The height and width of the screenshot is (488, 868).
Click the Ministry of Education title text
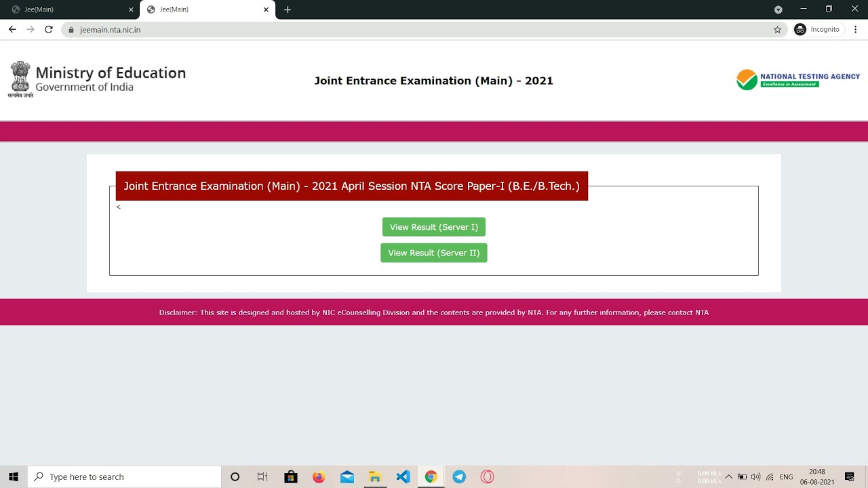[x=111, y=73]
